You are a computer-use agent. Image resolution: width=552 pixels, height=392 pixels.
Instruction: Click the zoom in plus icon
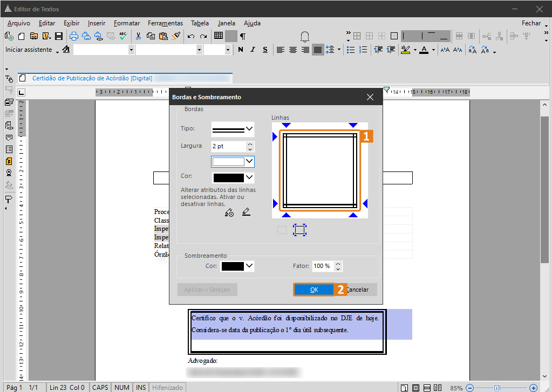click(x=533, y=388)
